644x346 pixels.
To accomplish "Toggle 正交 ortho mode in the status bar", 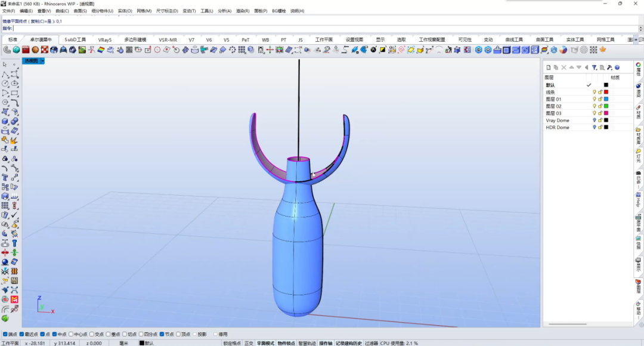I will pos(249,343).
